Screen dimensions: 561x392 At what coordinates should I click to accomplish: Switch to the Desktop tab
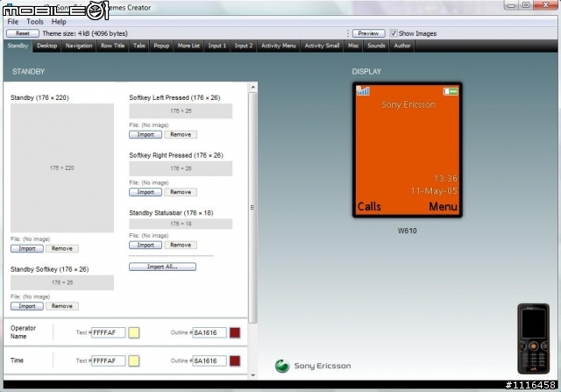(46, 46)
